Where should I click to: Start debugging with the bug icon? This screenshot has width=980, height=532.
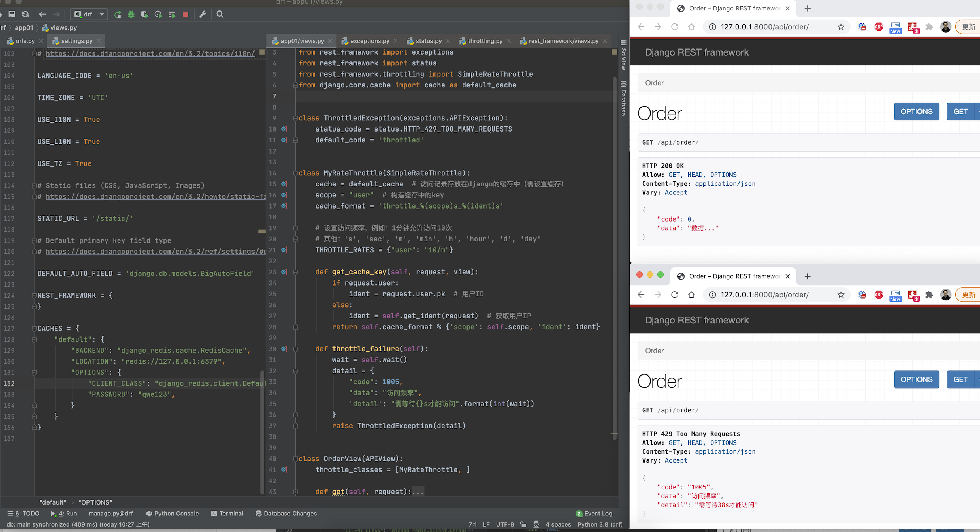tap(131, 14)
